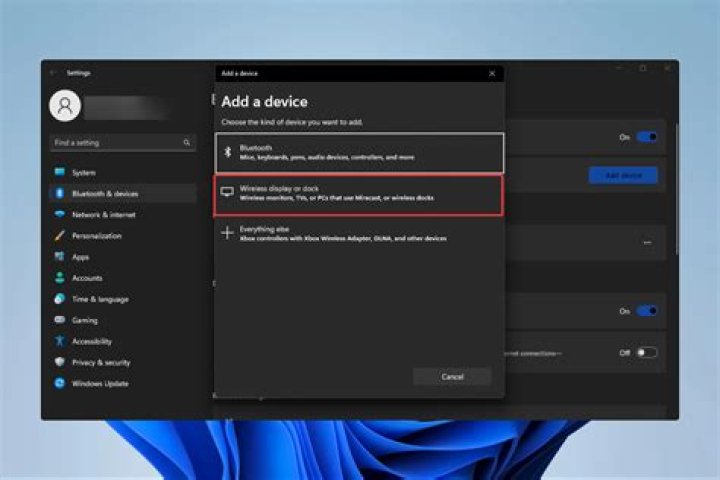Click the Apps icon in sidebar
Viewport: 720px width, 480px height.
(60, 257)
